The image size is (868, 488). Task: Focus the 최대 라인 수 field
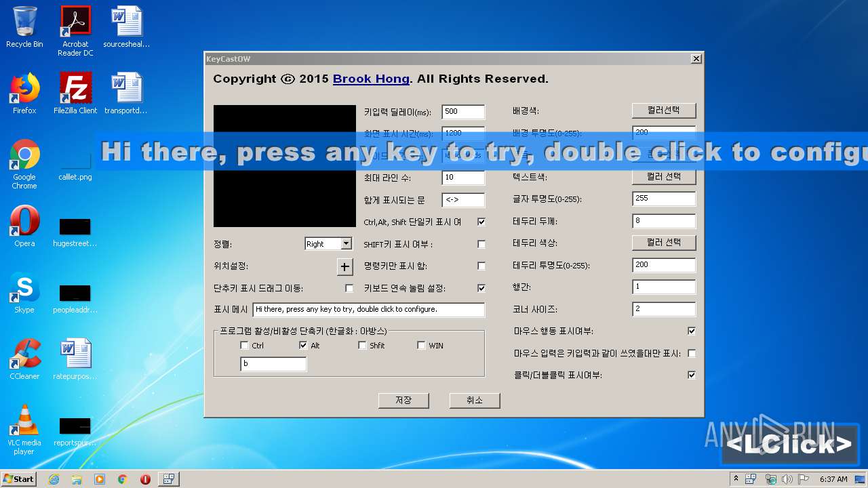(x=463, y=178)
